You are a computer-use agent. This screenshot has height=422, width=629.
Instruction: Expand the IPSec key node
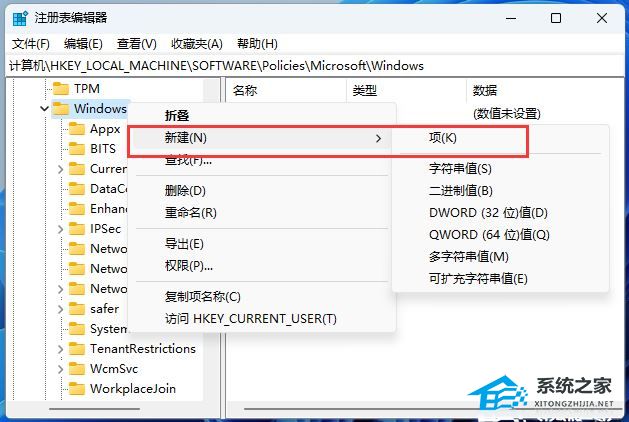coord(61,229)
